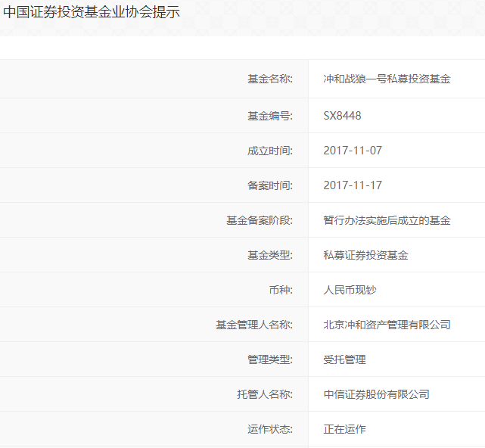Click filing date 2017-11-17

[353, 185]
